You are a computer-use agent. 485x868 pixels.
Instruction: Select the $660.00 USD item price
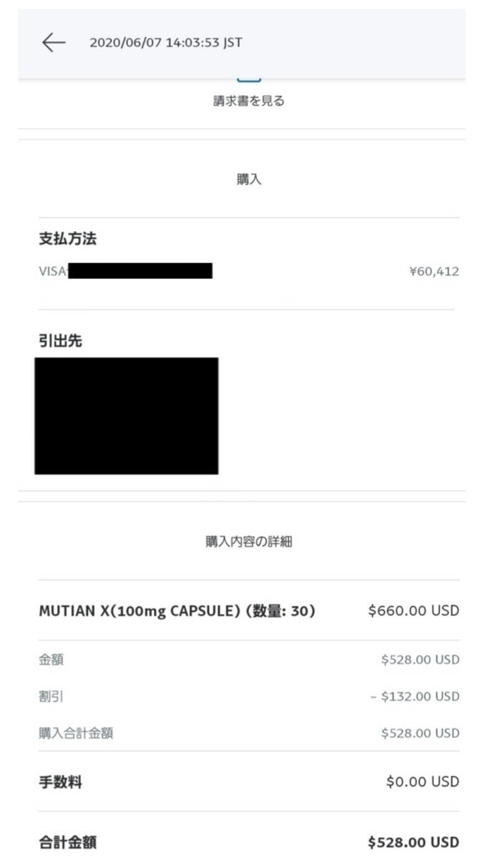click(413, 611)
